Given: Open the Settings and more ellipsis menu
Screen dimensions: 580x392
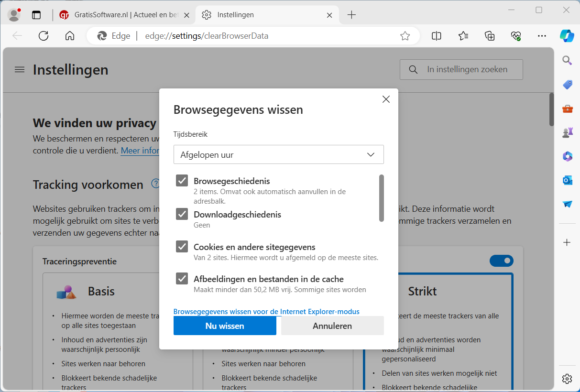Looking at the screenshot, I should (542, 36).
